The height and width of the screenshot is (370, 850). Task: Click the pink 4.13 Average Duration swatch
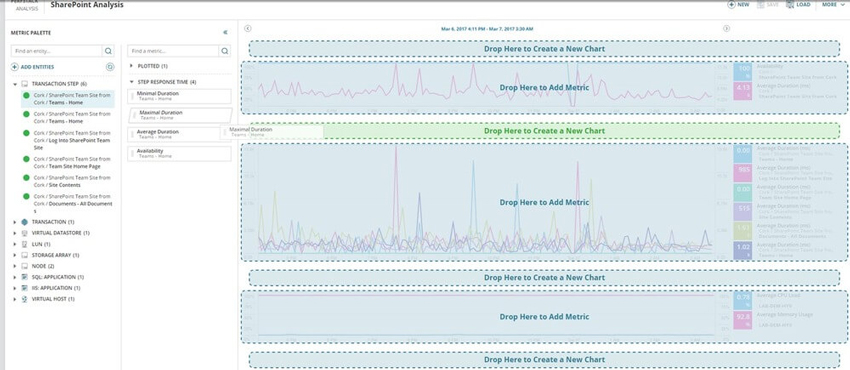[x=742, y=91]
